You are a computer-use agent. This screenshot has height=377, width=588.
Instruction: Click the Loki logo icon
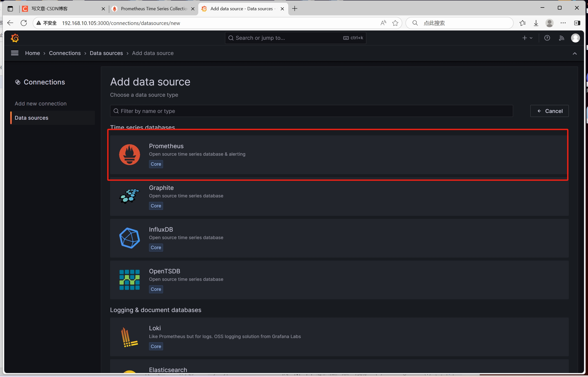tap(129, 337)
